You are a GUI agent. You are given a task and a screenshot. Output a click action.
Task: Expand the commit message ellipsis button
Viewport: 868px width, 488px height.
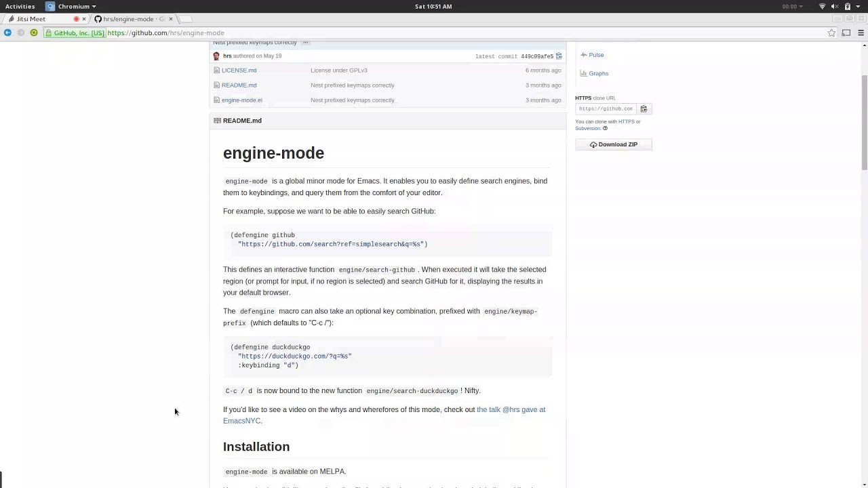(305, 43)
